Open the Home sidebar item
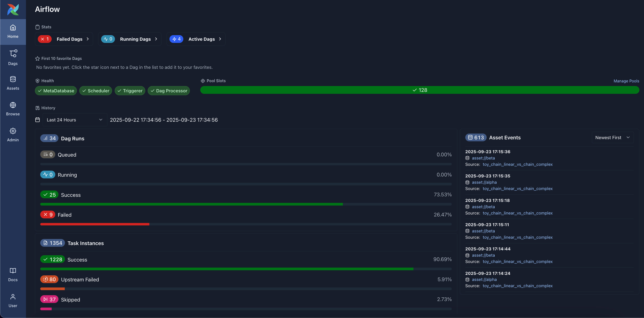 click(13, 32)
